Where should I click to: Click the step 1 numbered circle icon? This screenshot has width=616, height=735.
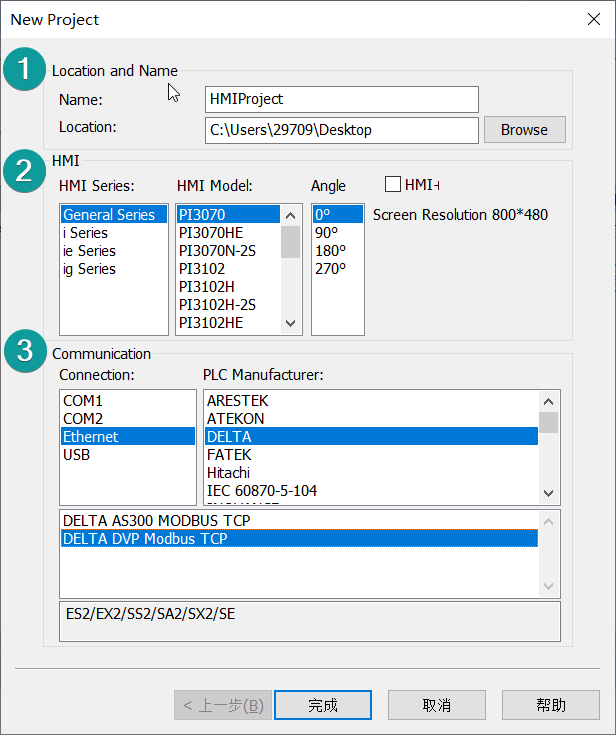point(24,71)
